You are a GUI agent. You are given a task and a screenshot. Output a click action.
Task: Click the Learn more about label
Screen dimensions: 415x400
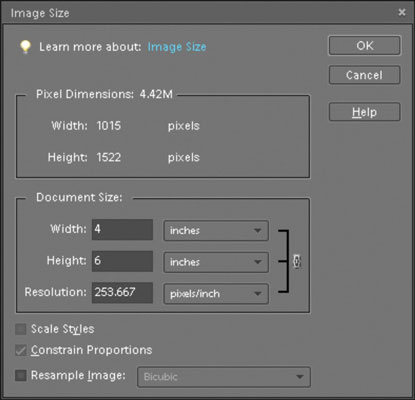coord(90,47)
